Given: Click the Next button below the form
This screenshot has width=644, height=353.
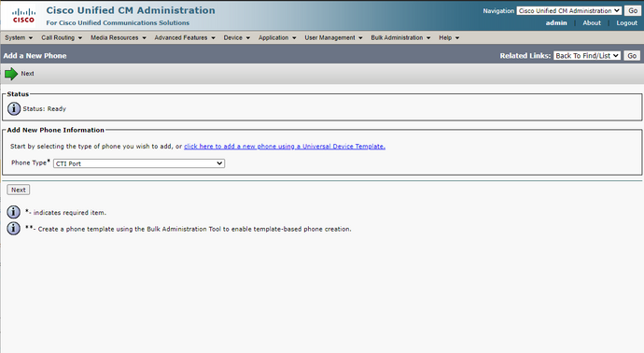Looking at the screenshot, I should coord(19,190).
